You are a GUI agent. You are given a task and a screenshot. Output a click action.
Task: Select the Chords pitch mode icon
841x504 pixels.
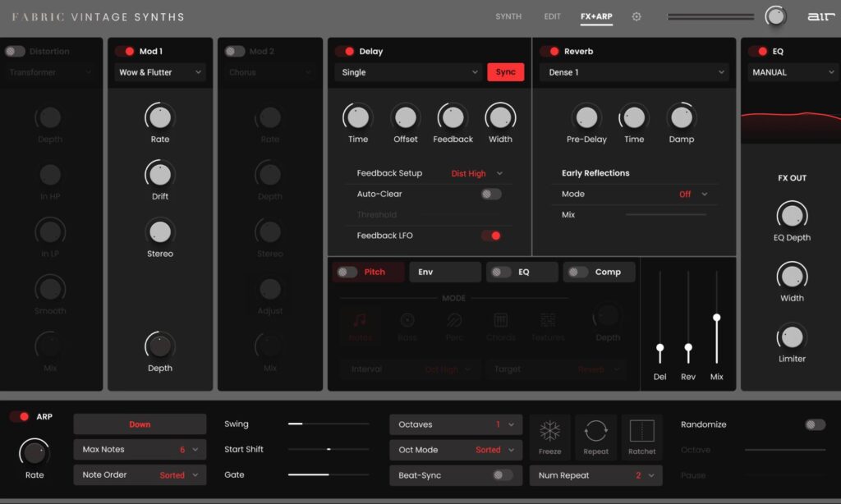coord(501,323)
